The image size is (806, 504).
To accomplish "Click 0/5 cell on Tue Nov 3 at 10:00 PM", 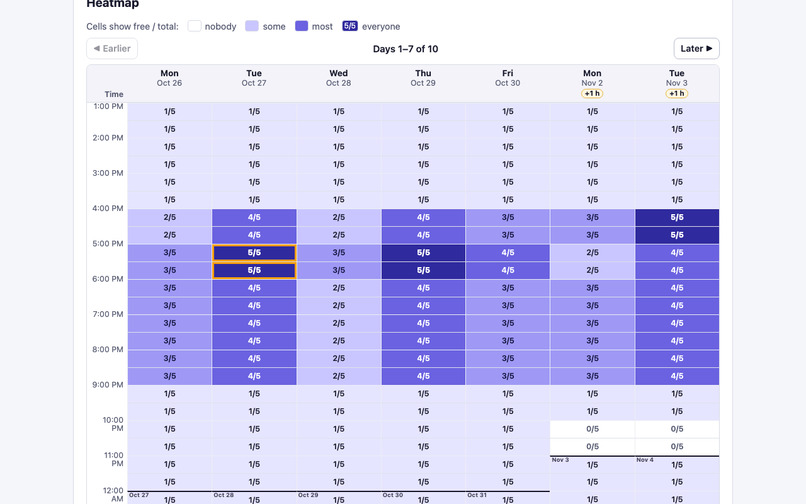I will [x=677, y=429].
